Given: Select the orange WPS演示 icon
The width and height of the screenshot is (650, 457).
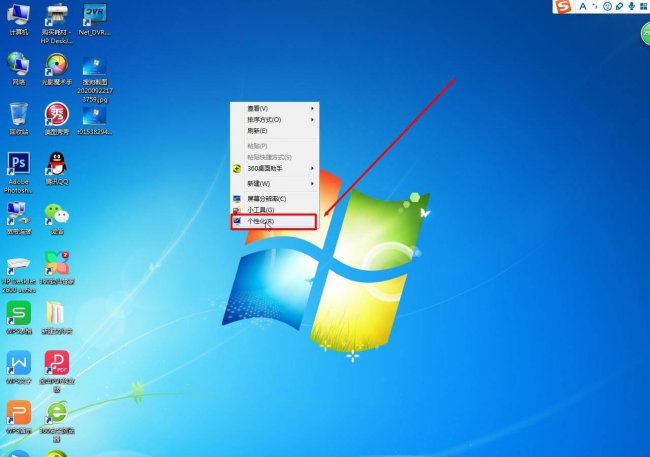Looking at the screenshot, I should coord(19,417).
